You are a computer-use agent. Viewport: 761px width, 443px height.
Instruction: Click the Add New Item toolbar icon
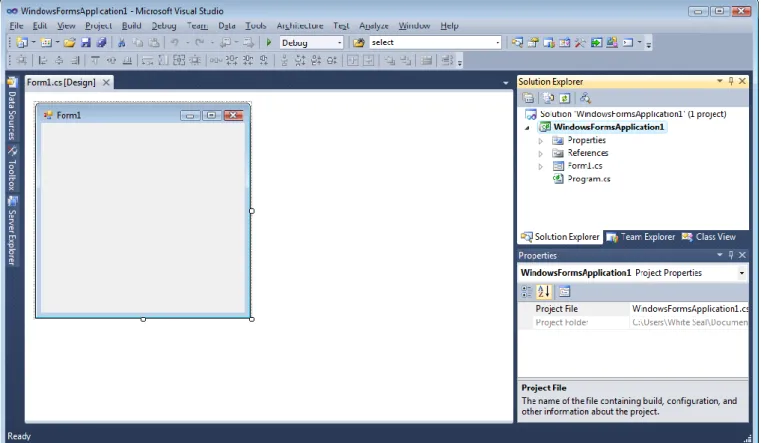pos(46,43)
